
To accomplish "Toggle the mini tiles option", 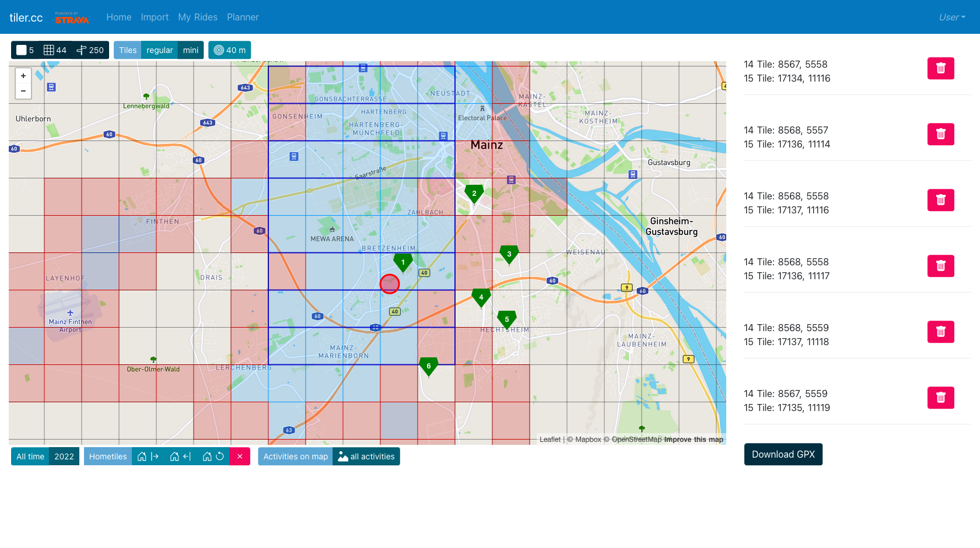I will [191, 50].
